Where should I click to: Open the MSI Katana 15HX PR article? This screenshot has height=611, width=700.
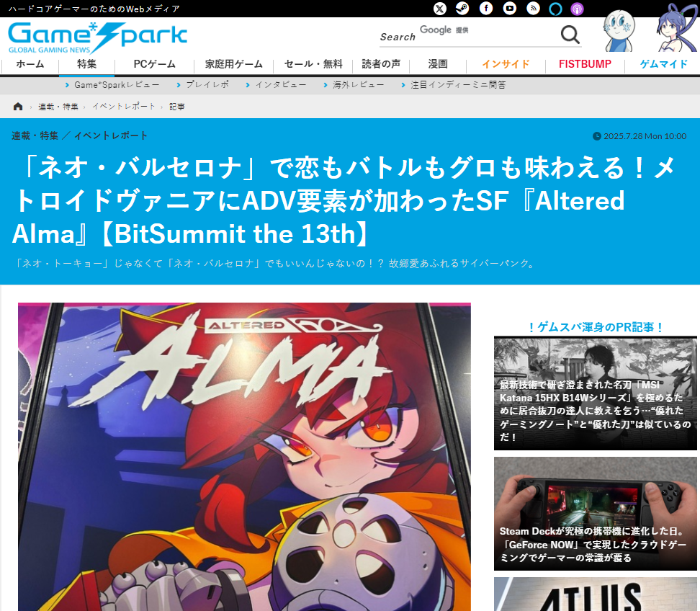point(595,393)
